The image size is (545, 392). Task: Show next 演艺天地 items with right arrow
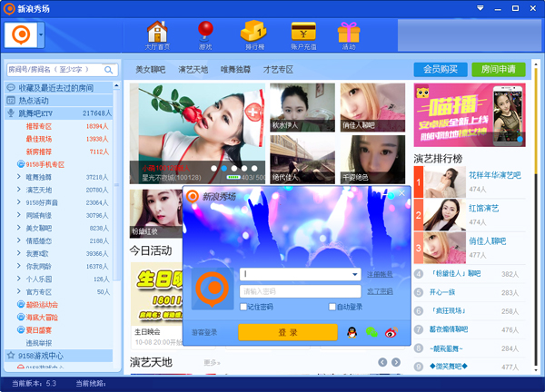(396, 362)
